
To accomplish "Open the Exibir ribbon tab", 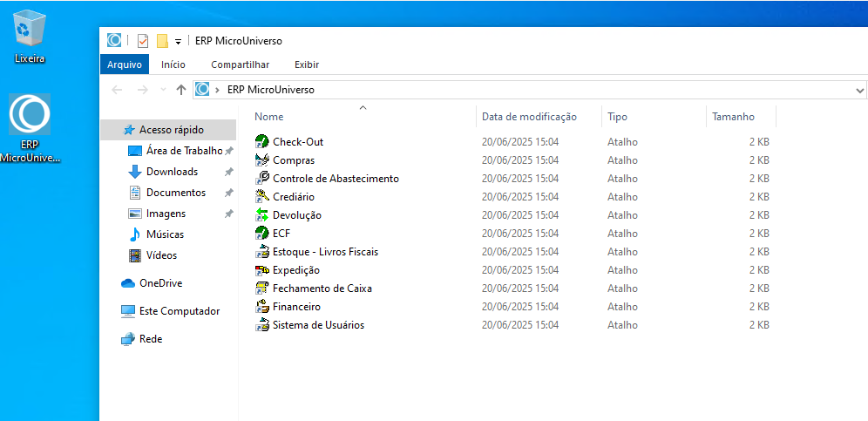I will pos(307,65).
